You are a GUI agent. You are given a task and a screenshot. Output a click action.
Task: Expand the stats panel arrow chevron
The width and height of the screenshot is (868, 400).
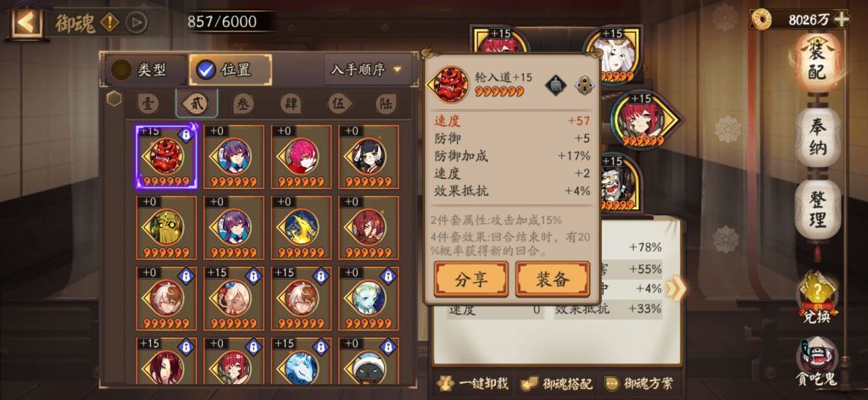click(x=676, y=288)
